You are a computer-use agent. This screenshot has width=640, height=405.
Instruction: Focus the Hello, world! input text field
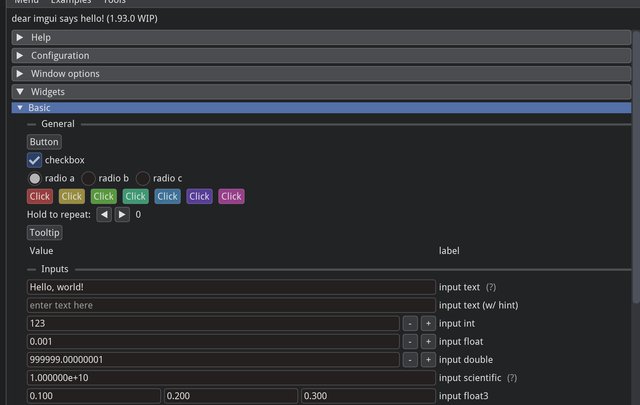[231, 287]
